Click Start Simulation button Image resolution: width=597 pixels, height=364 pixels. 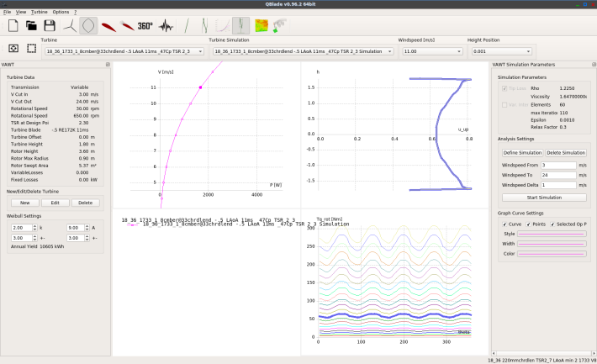(x=544, y=198)
